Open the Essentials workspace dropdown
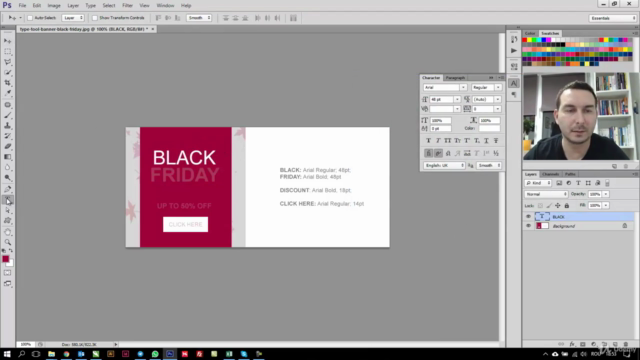640x360 pixels. (613, 18)
